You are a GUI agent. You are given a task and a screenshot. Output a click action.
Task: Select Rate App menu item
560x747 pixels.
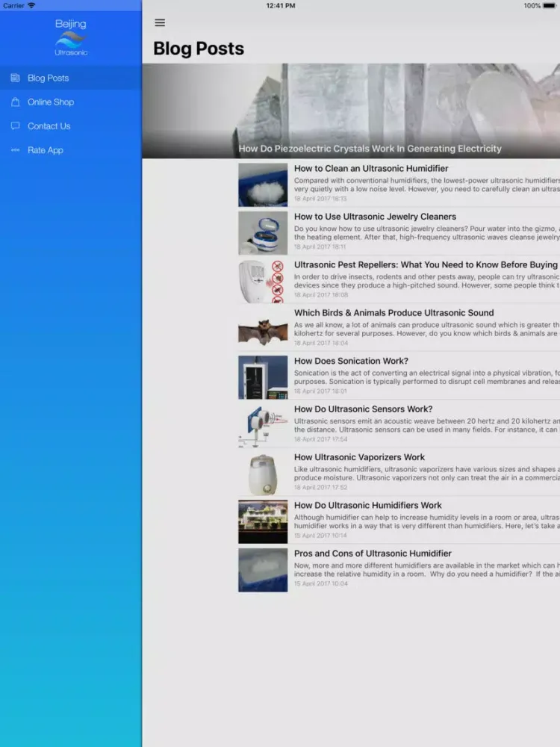click(71, 150)
